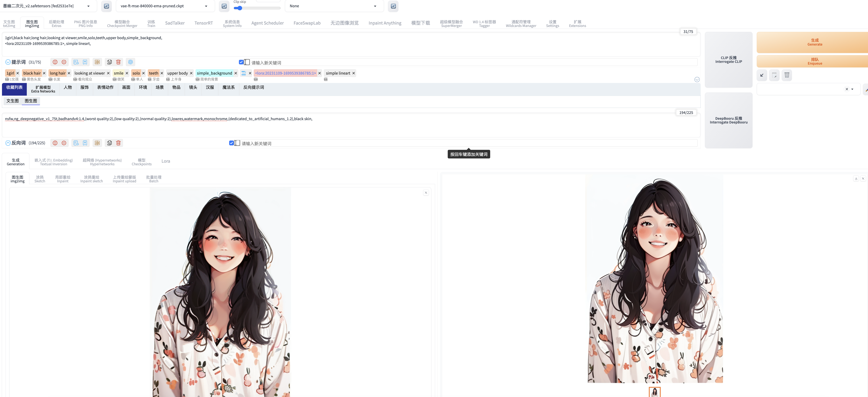Click Interrogate CLIP button
The height and width of the screenshot is (397, 868).
click(728, 60)
